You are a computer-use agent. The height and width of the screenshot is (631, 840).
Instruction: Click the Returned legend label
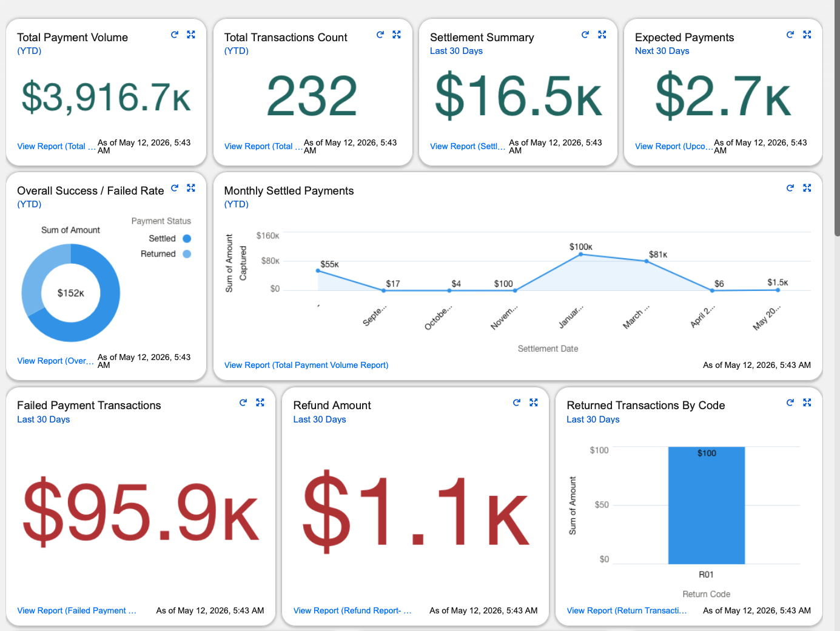pyautogui.click(x=158, y=254)
